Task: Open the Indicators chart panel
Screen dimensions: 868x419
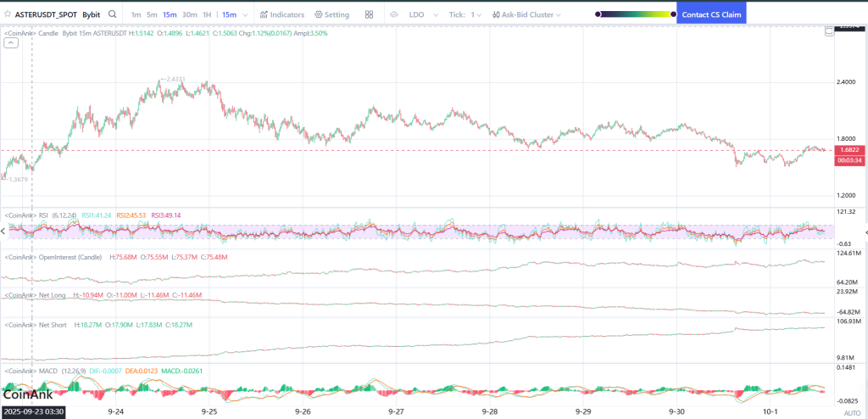Action: [282, 14]
